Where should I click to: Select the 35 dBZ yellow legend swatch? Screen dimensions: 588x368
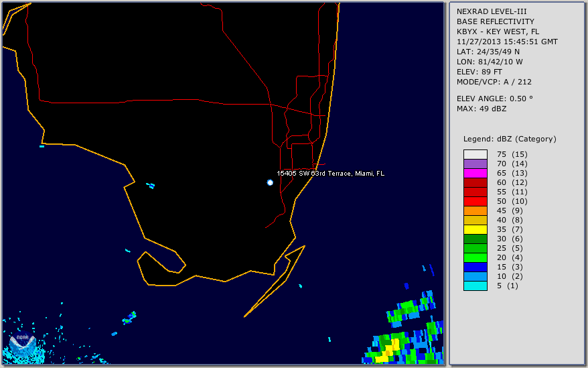pos(475,229)
